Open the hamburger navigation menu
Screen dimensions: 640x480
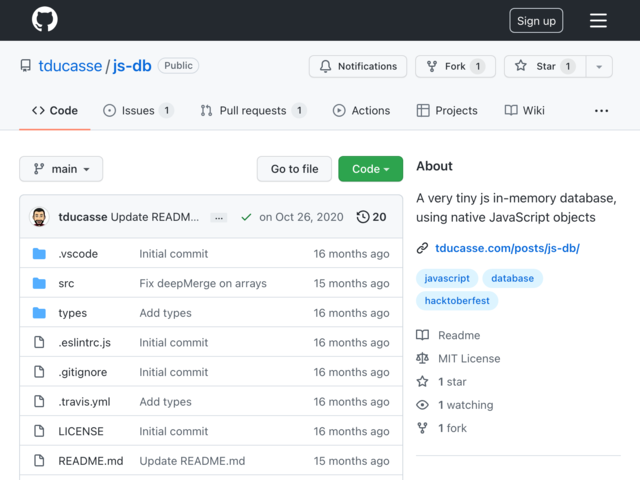[x=598, y=20]
